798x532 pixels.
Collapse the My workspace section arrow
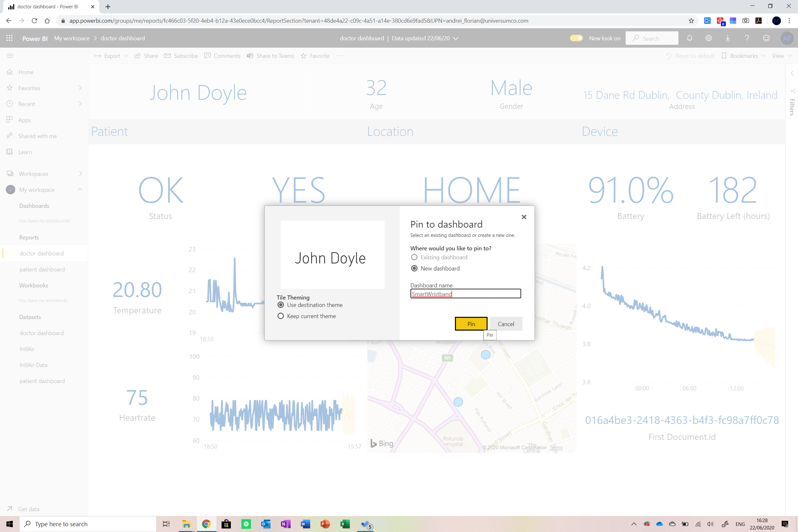[x=80, y=189]
